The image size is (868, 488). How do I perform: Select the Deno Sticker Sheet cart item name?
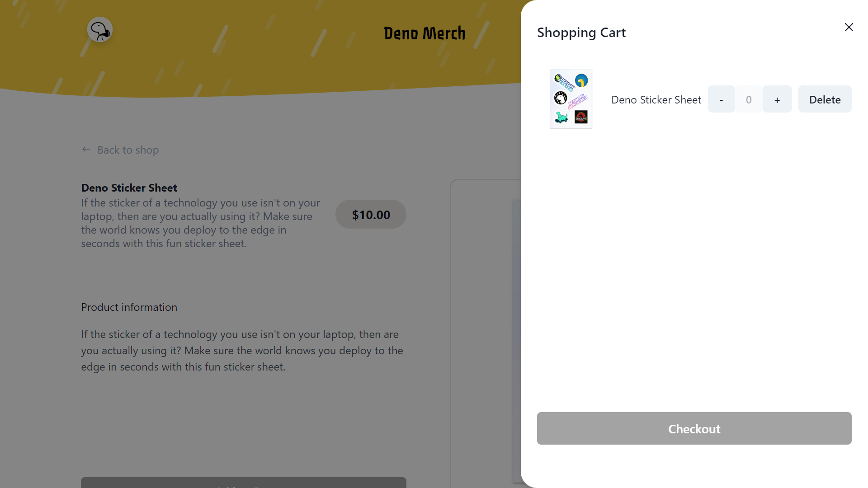656,99
